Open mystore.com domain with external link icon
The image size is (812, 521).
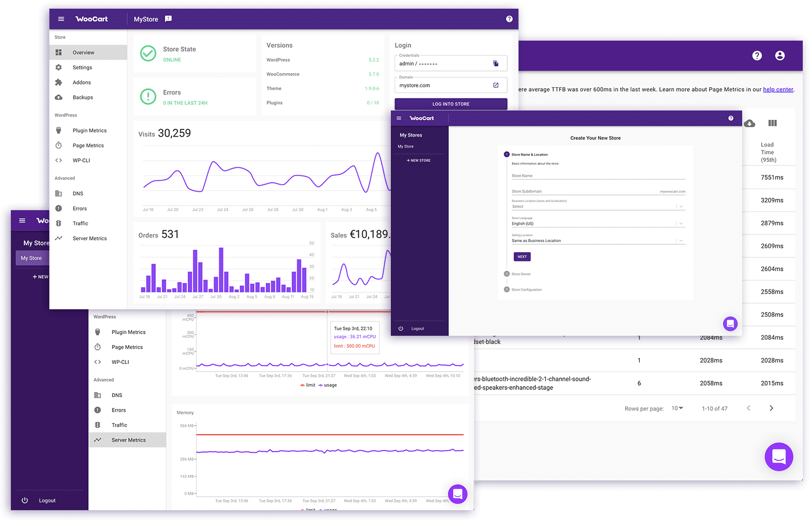click(495, 85)
